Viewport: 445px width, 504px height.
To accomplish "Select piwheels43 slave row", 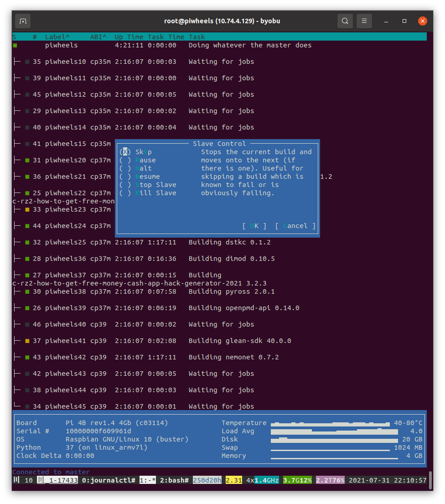I will (x=220, y=374).
